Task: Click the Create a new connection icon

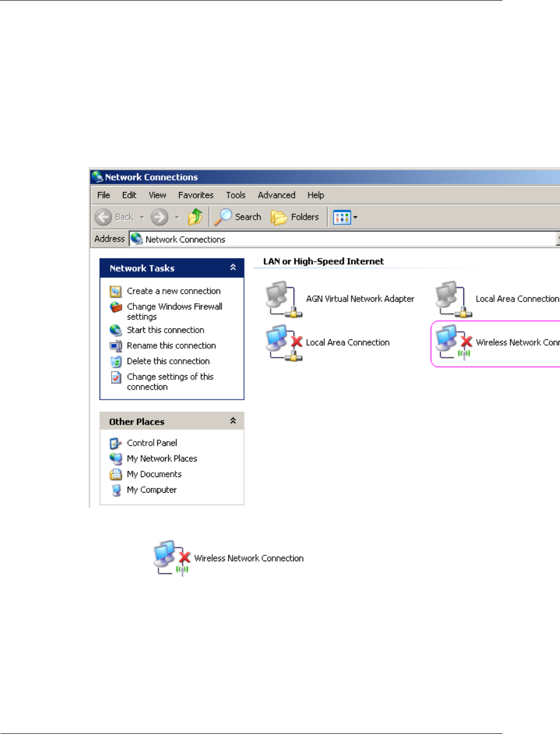Action: [x=116, y=292]
